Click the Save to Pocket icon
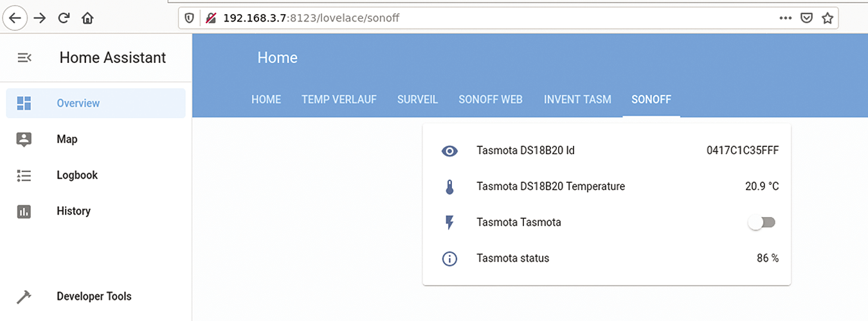The width and height of the screenshot is (868, 321). [806, 18]
